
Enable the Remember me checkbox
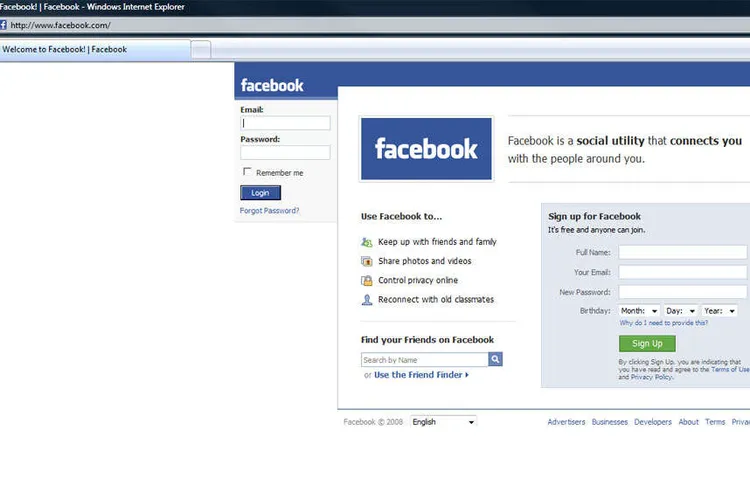pos(247,172)
